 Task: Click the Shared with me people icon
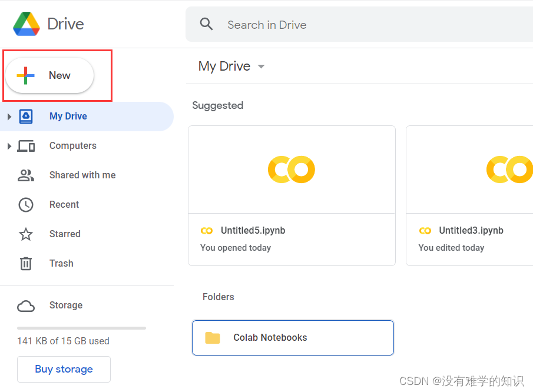click(26, 175)
